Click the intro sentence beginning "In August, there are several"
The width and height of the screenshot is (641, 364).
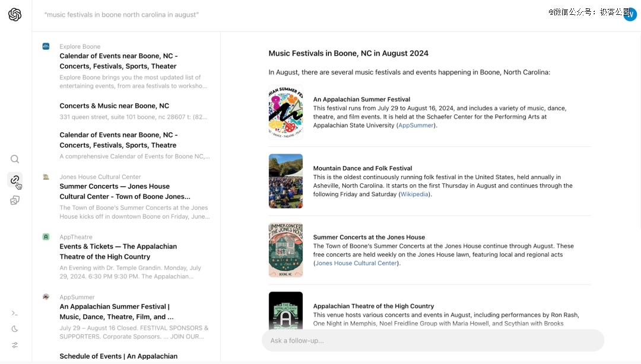pyautogui.click(x=409, y=72)
